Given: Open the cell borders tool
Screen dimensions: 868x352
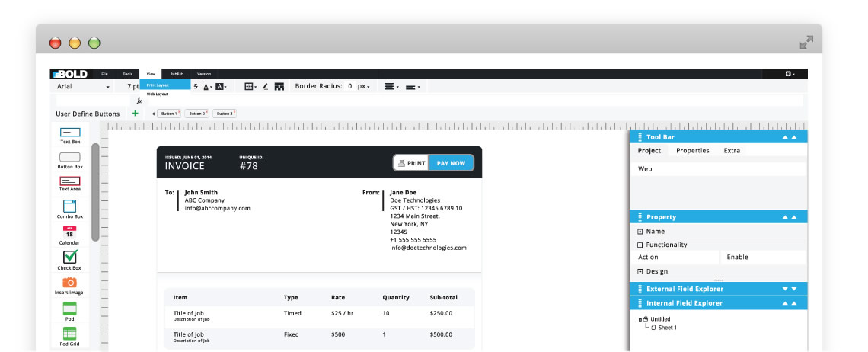Looking at the screenshot, I should click(x=251, y=86).
